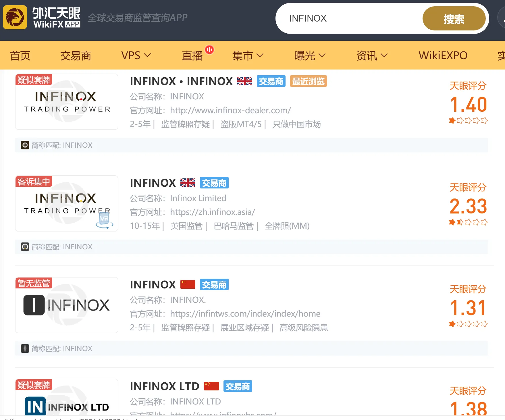The width and height of the screenshot is (505, 420).
Task: Open link https://zh.infinox.asia/
Action: pyautogui.click(x=213, y=212)
